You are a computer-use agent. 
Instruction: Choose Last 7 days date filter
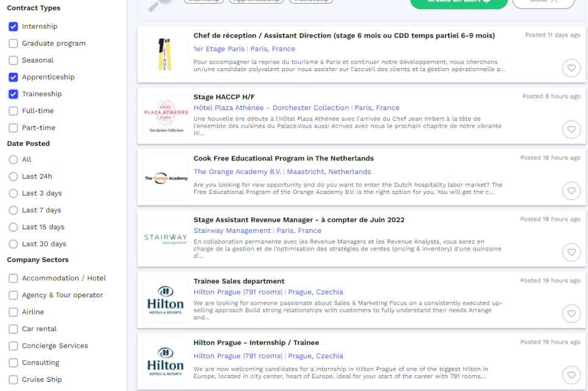coord(13,210)
